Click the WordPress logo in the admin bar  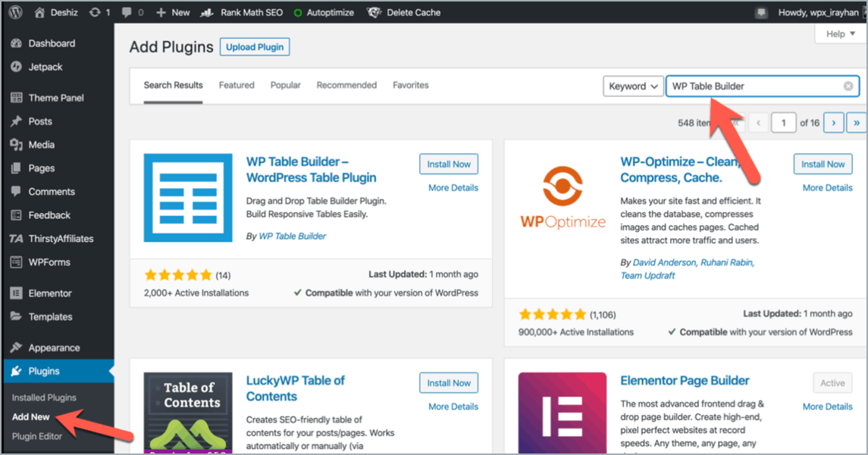point(14,12)
